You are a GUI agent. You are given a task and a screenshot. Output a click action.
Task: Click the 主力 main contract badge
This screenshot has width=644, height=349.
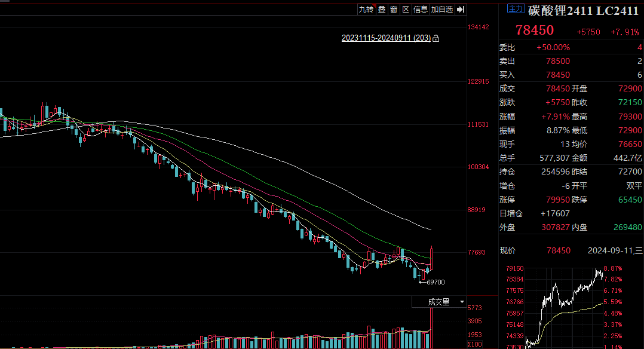coord(516,9)
